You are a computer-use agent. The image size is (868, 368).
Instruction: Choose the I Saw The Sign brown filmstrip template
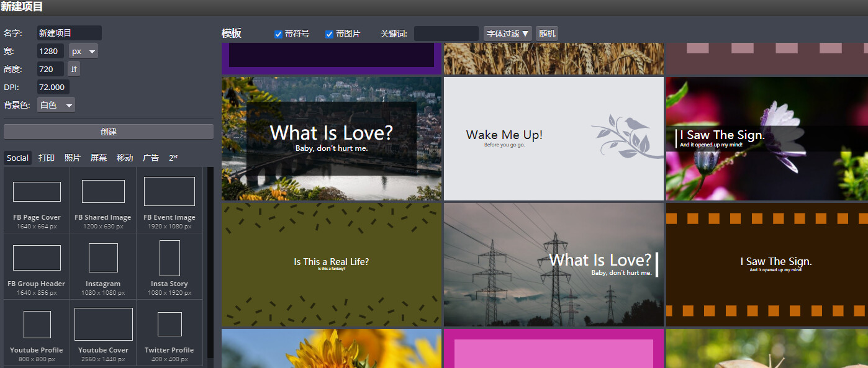[767, 264]
